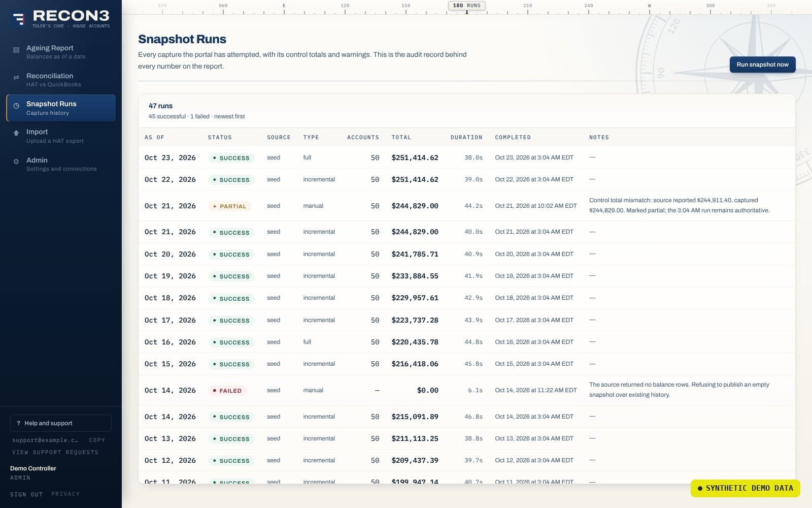Viewport: 812px width, 508px height.
Task: Open Help and support
Action: tap(61, 423)
